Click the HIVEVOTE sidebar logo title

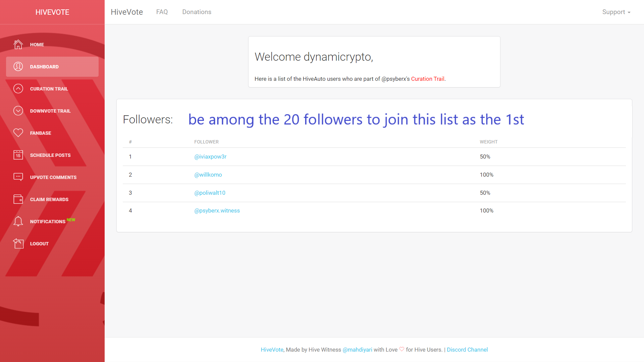click(52, 12)
